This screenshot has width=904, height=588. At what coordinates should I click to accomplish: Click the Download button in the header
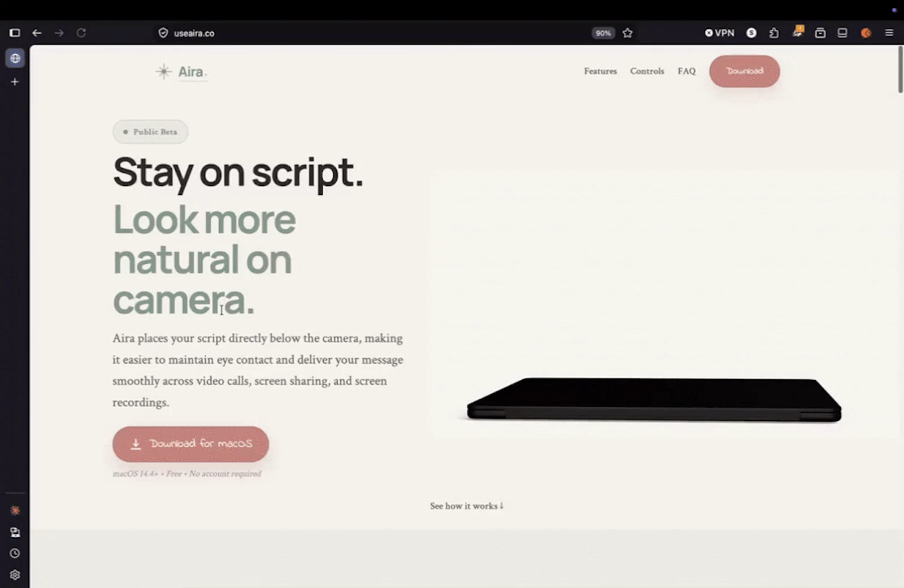pyautogui.click(x=745, y=71)
